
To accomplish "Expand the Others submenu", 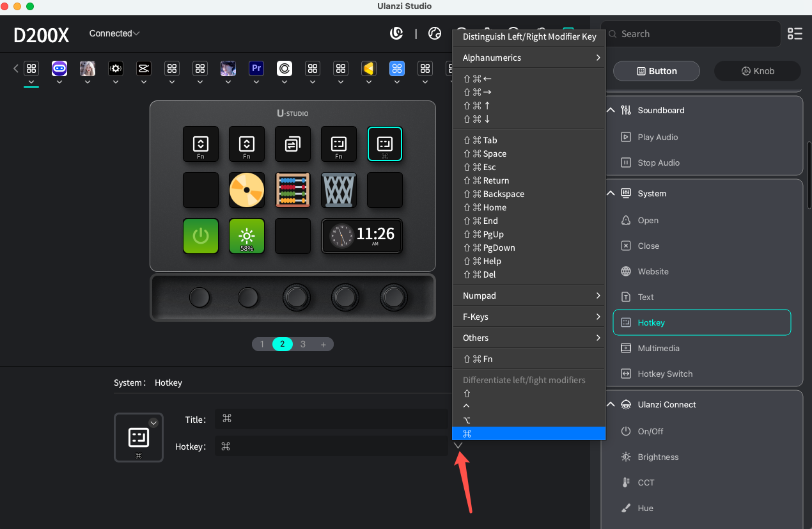I will point(529,338).
